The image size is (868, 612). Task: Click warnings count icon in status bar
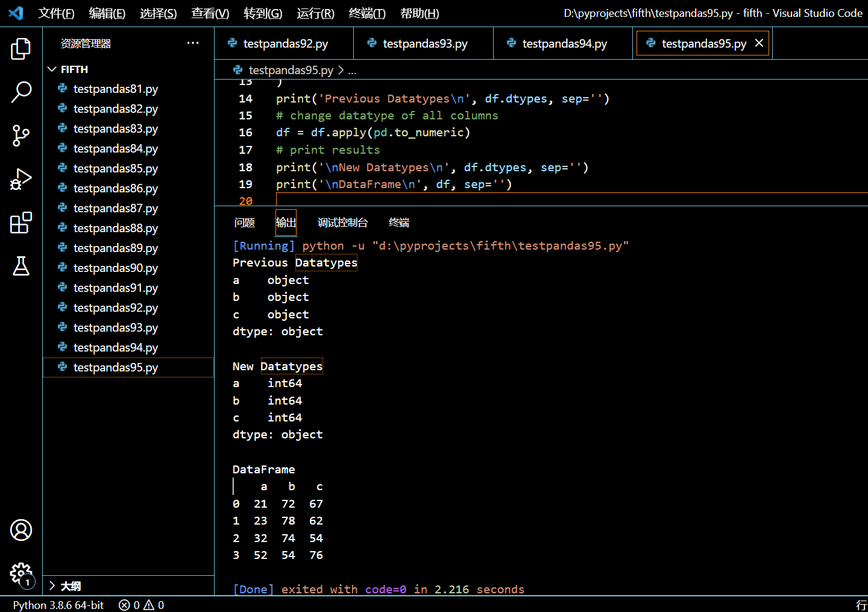coord(149,605)
